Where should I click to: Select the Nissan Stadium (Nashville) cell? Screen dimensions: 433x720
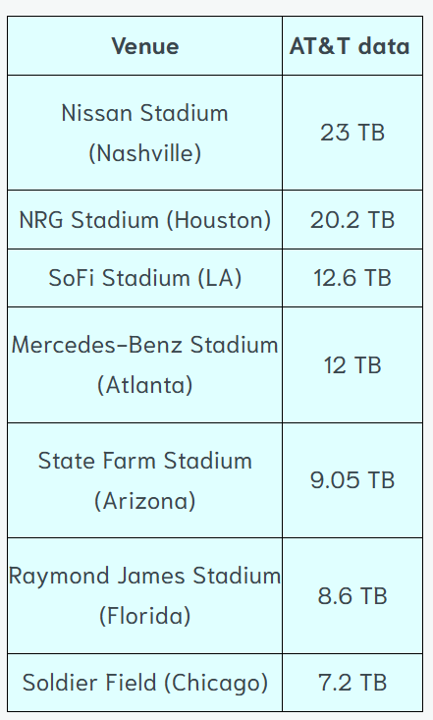(145, 133)
